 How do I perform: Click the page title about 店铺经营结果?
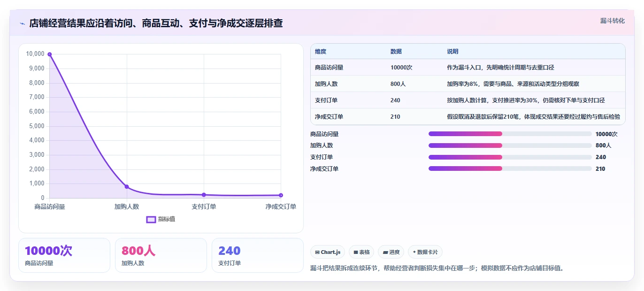click(156, 23)
